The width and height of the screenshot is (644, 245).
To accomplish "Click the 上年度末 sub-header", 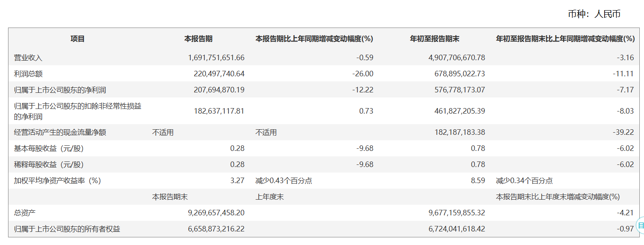I will [269, 197].
